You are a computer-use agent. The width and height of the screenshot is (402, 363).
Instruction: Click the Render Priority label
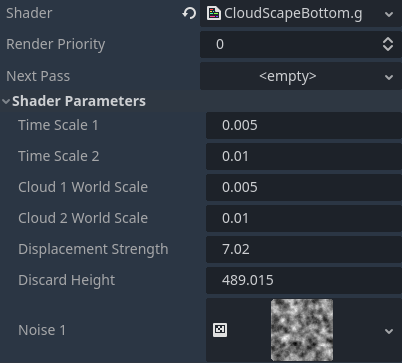click(56, 44)
